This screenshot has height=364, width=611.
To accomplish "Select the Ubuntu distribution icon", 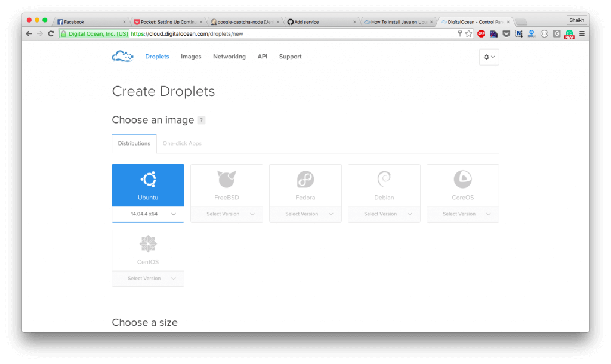I will point(147,180).
